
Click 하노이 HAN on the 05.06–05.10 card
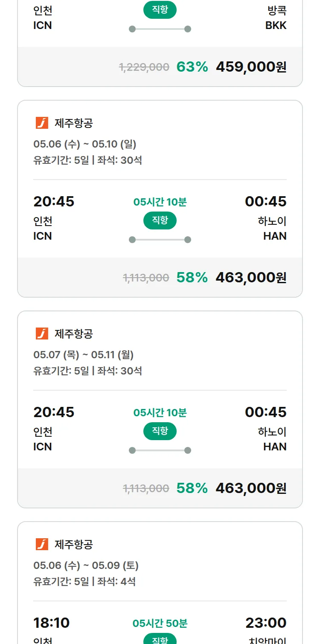pos(272,229)
